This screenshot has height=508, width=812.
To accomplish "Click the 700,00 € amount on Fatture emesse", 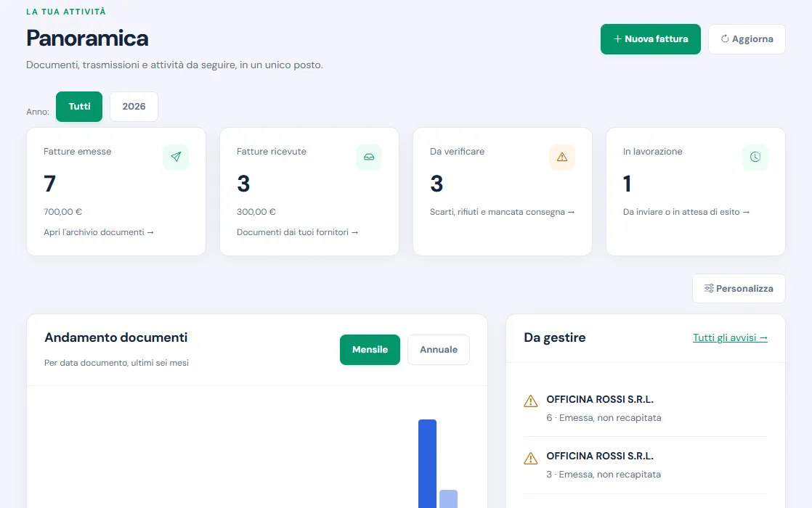I will 62,212.
